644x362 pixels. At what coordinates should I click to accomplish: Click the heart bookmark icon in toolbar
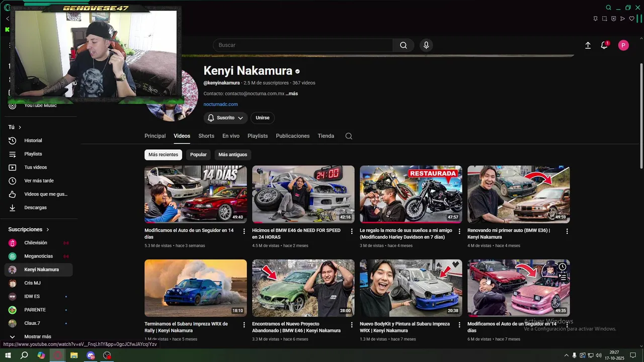[631, 19]
